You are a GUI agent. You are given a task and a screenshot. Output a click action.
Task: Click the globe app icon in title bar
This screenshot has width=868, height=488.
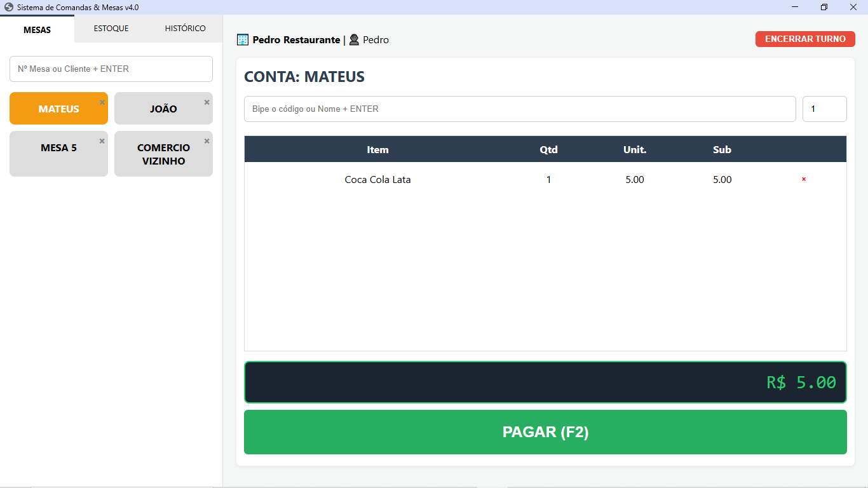point(9,8)
